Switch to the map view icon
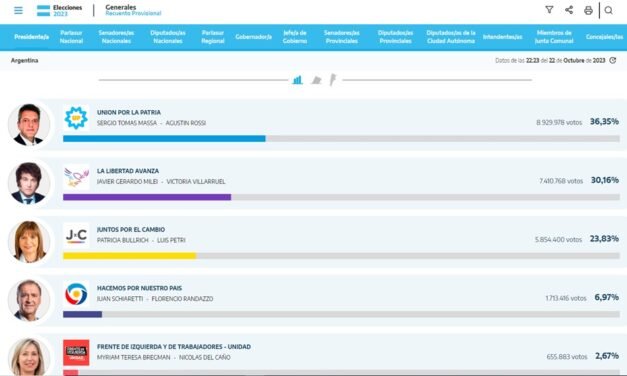This screenshot has width=627, height=376. click(x=316, y=80)
